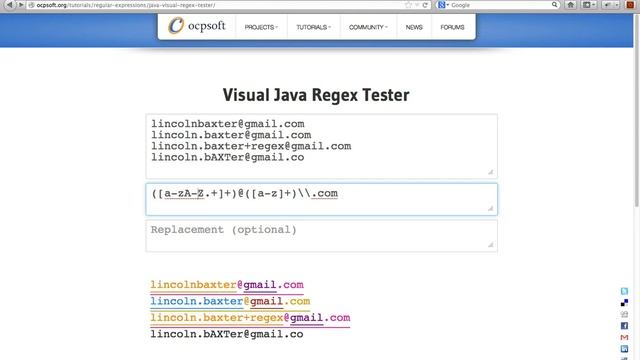Click the regex pattern field
Screen dimensions: 640x360
[322, 199]
